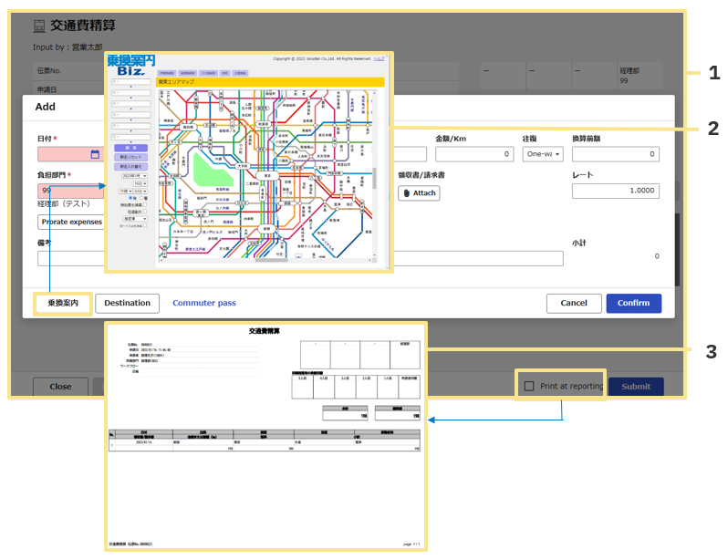Click the second station input in transit panel

coord(131,93)
